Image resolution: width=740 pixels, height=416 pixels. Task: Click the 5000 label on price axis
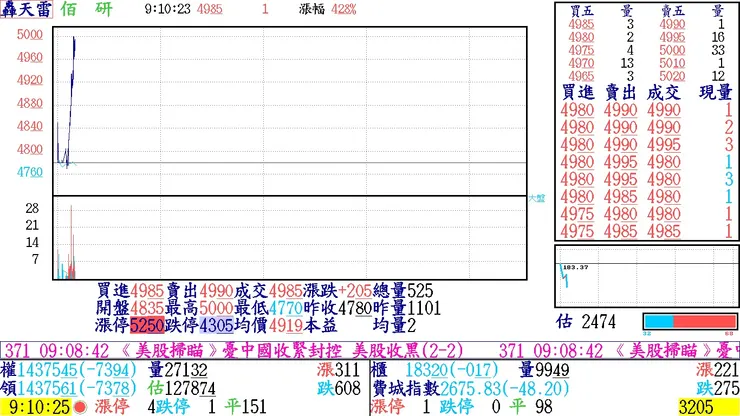point(30,34)
